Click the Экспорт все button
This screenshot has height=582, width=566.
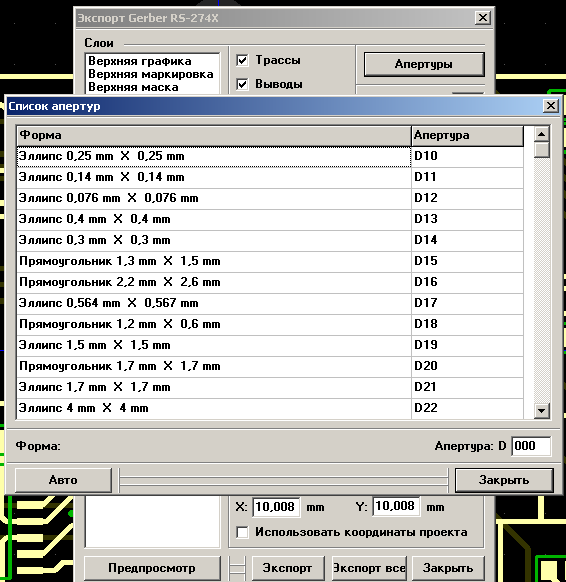(369, 568)
